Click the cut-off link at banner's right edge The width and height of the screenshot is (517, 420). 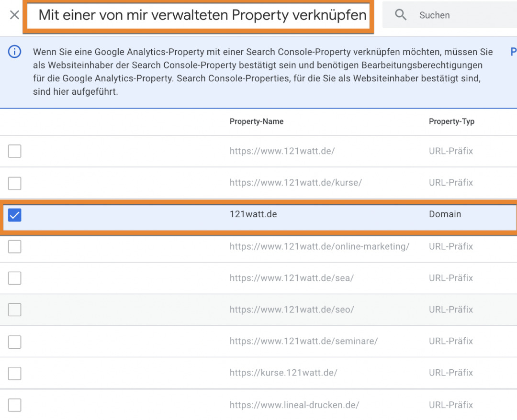513,52
